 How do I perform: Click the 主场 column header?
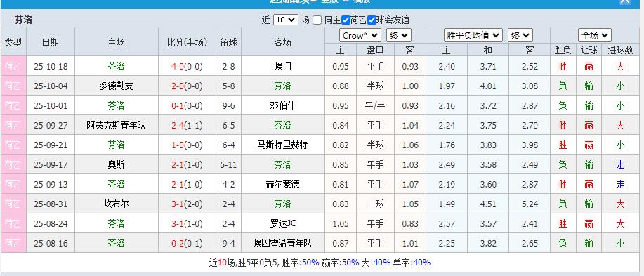[117, 42]
